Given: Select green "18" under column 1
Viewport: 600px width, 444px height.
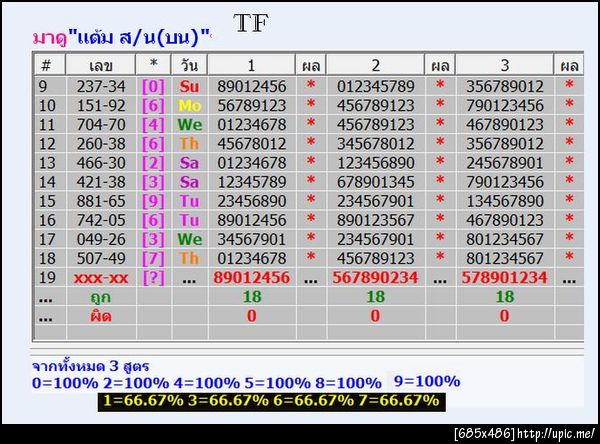Looking at the screenshot, I should (x=252, y=297).
